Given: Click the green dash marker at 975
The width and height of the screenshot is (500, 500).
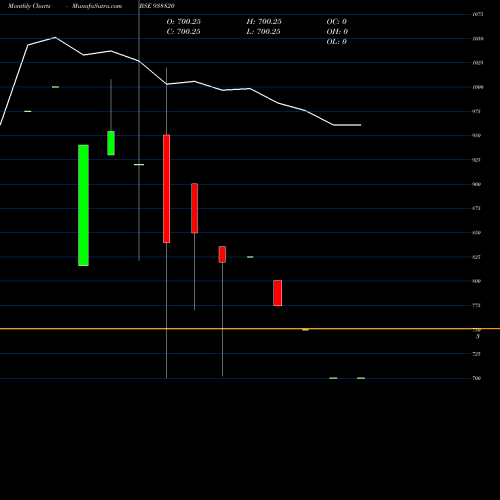Looking at the screenshot, I should tap(28, 111).
